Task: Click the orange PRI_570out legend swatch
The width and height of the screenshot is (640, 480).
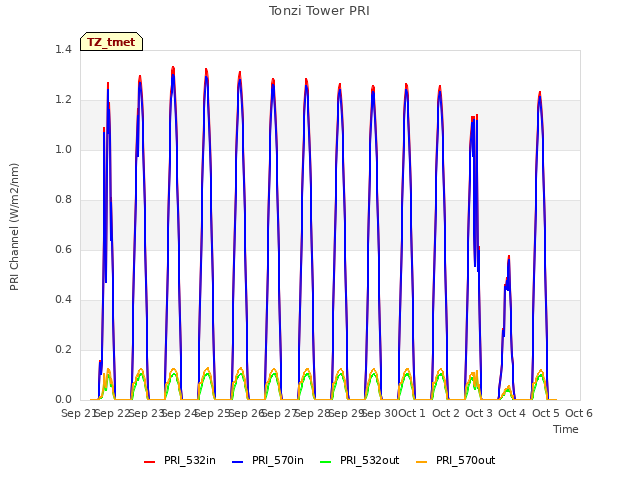Action: pos(422,462)
